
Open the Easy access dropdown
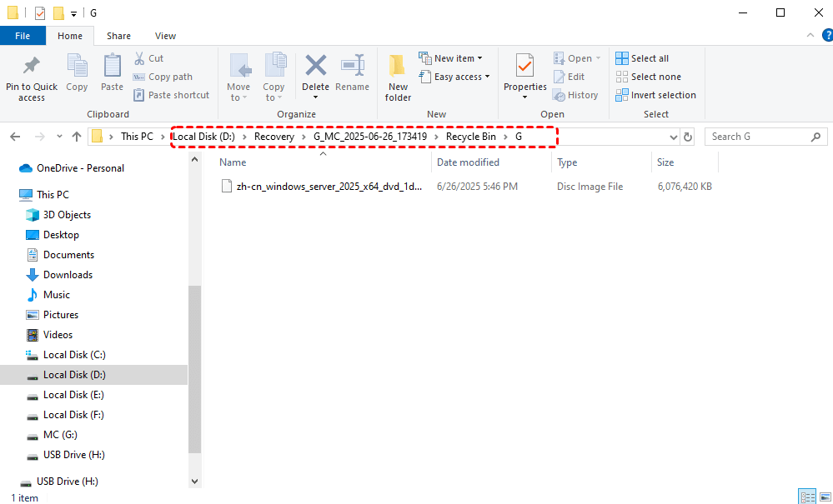[x=454, y=77]
